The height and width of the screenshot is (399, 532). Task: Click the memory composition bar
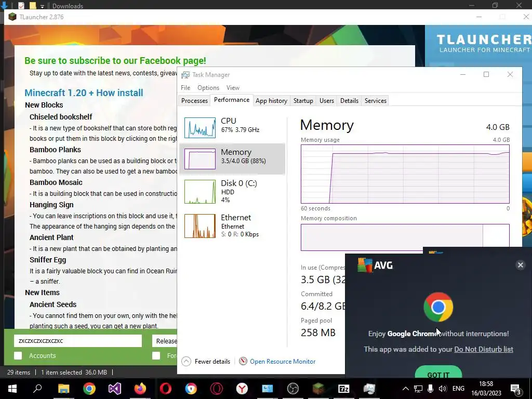405,237
